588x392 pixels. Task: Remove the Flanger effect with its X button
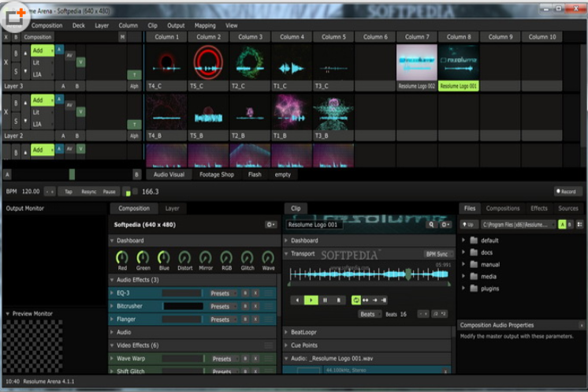tap(255, 319)
